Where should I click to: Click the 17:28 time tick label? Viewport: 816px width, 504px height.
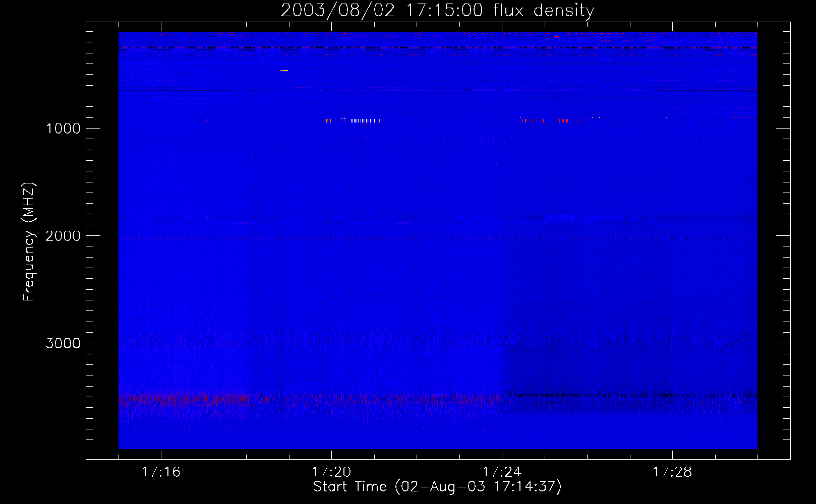point(672,472)
